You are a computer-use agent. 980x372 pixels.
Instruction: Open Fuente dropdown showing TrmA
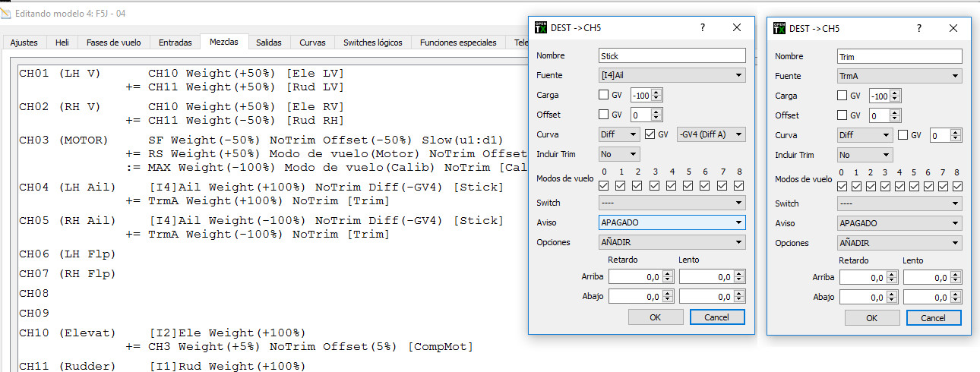(x=899, y=76)
